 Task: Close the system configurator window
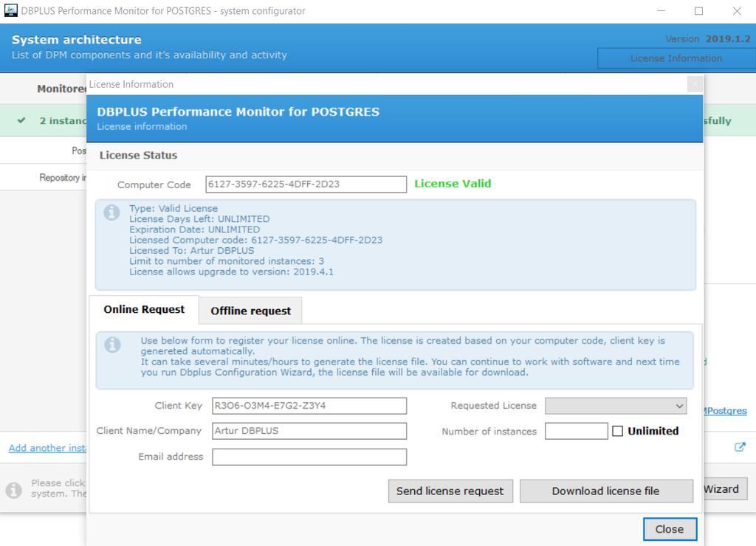tap(737, 10)
